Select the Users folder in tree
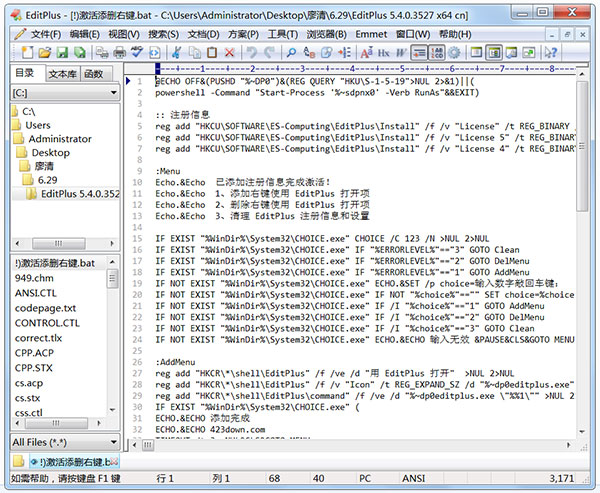 tap(31, 125)
